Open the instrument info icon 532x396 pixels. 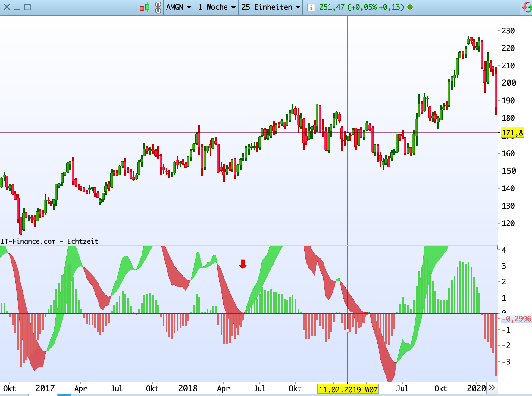coord(311,7)
